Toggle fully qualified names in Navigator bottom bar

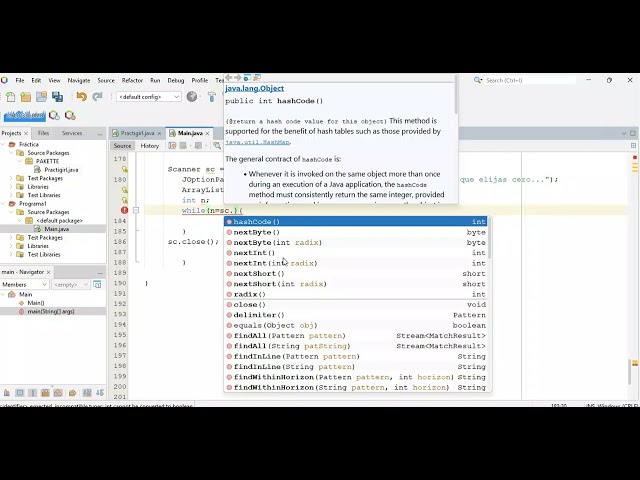[72, 393]
